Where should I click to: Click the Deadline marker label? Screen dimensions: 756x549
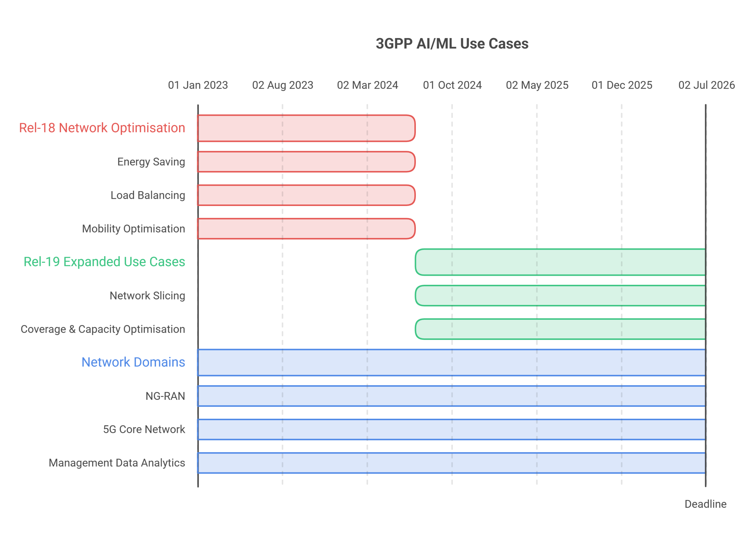coord(705,504)
